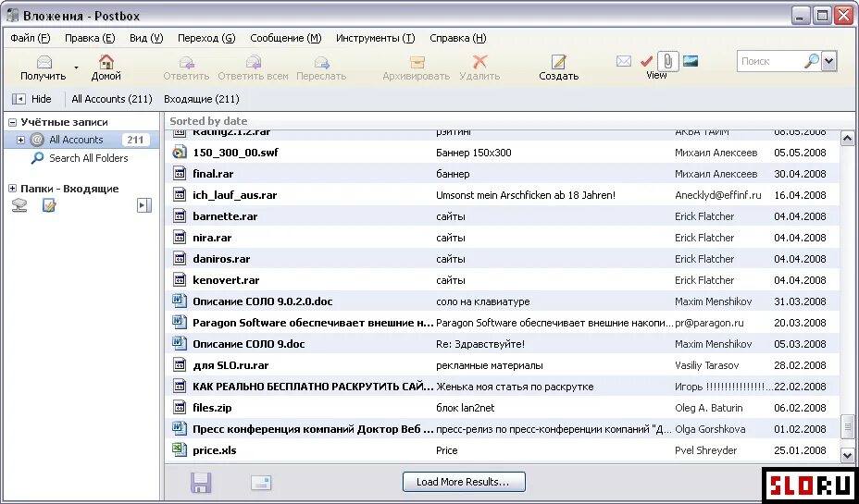Image resolution: width=859 pixels, height=504 pixels.
Task: Open the Переход menu
Action: coord(206,38)
